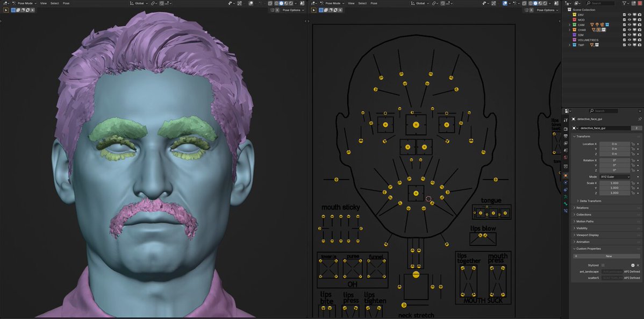Uncheck the MOD collection exclude checkbox
The height and width of the screenshot is (319, 644).
click(624, 20)
